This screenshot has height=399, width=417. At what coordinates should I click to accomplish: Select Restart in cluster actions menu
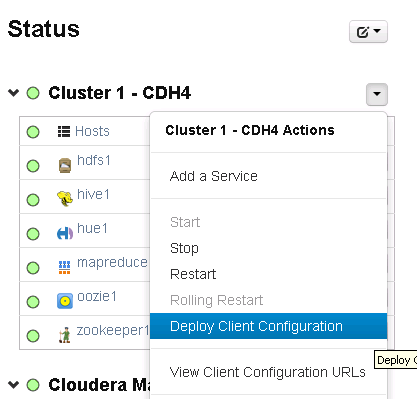[x=193, y=274]
